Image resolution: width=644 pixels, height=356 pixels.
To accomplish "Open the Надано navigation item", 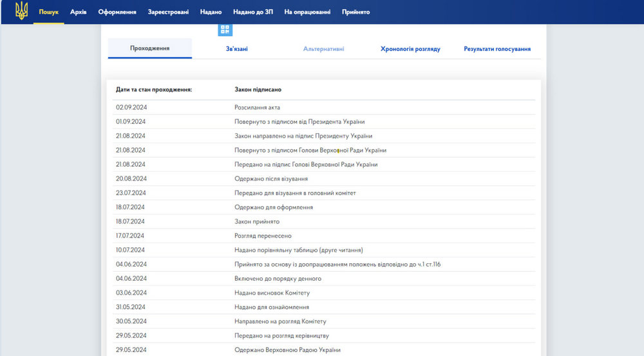I will click(x=211, y=12).
